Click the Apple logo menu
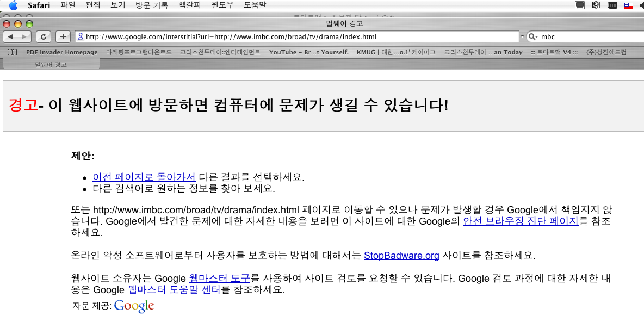The width and height of the screenshot is (644, 328). pos(13,5)
